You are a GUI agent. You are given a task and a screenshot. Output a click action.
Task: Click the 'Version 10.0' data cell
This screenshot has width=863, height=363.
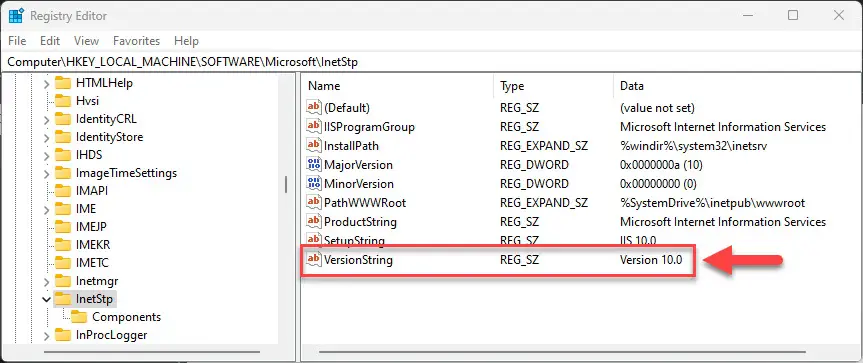pyautogui.click(x=651, y=259)
